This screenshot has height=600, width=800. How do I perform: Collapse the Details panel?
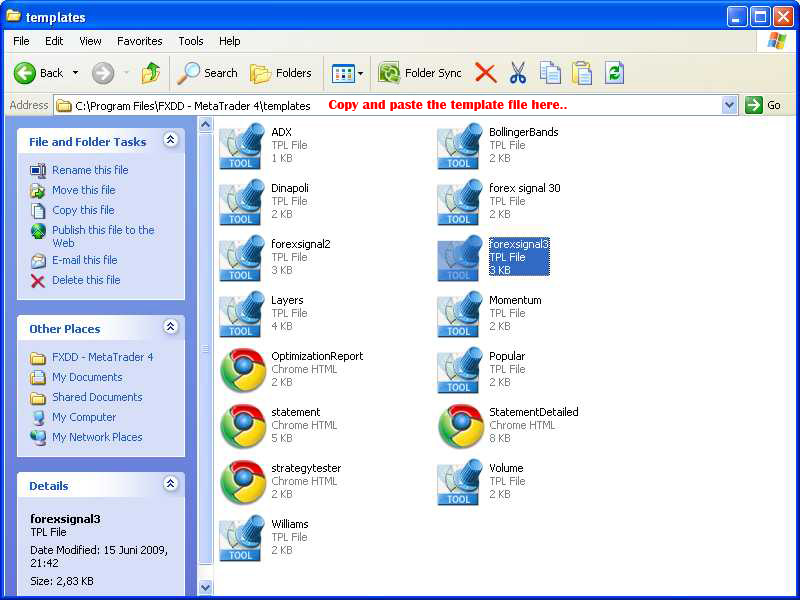[x=170, y=485]
